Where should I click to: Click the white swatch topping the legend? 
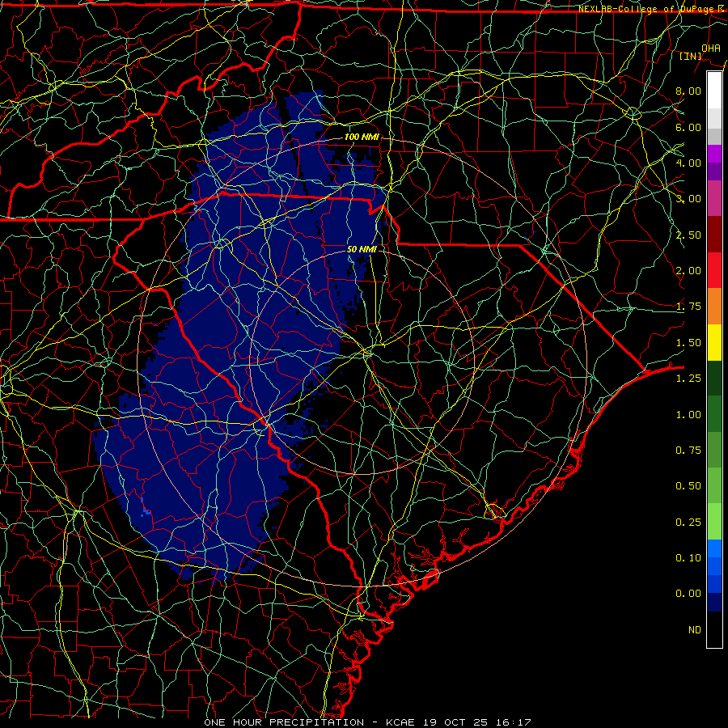(x=714, y=90)
